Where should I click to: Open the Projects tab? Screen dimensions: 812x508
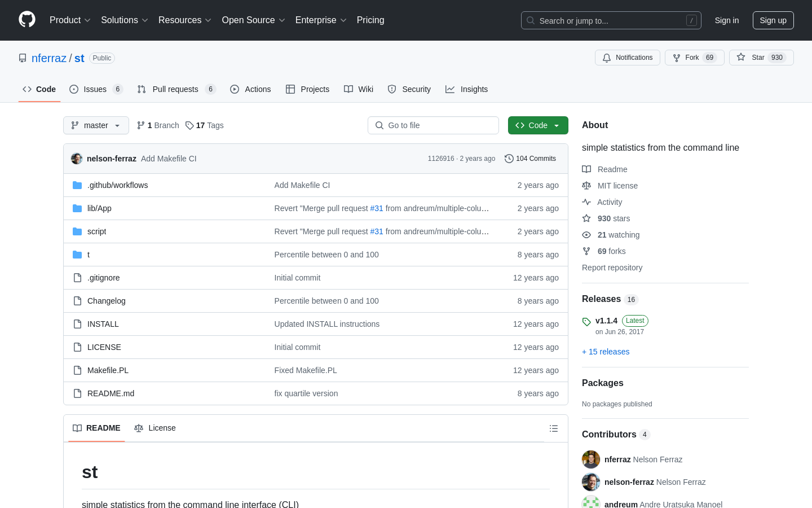click(308, 89)
